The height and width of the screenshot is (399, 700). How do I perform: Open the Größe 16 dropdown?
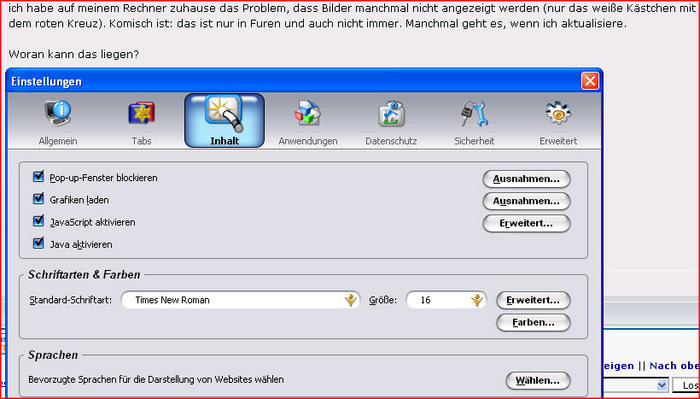pyautogui.click(x=446, y=300)
